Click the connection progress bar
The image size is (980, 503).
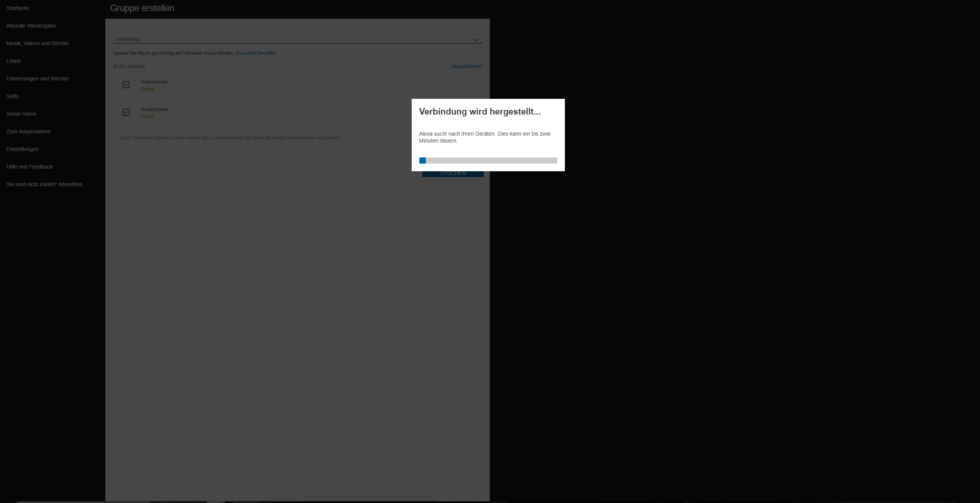click(488, 161)
